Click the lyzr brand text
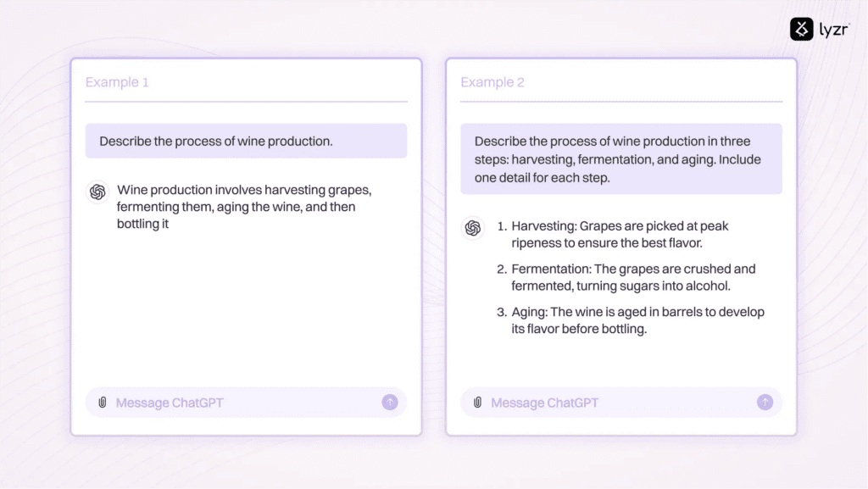The image size is (868, 489). tap(834, 30)
